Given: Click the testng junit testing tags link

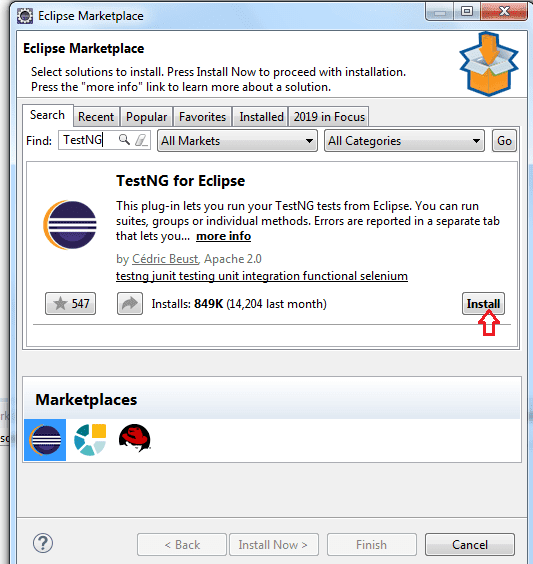Looking at the screenshot, I should [262, 276].
